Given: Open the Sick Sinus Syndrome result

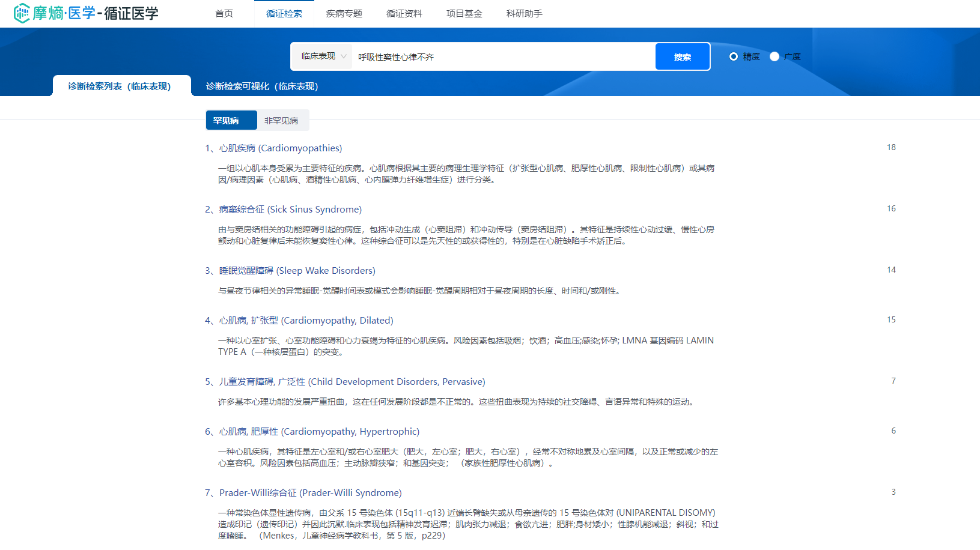Looking at the screenshot, I should (290, 210).
